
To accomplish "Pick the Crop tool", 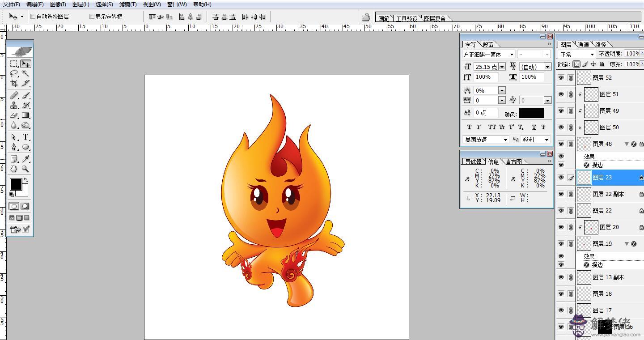I will tap(14, 83).
